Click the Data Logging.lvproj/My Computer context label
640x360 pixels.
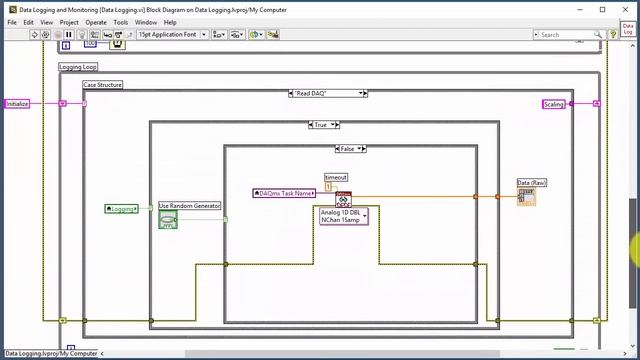[51, 353]
